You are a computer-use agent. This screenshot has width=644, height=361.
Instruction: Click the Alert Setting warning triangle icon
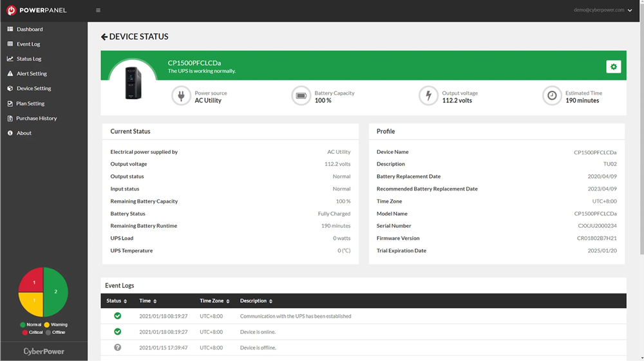(10, 73)
